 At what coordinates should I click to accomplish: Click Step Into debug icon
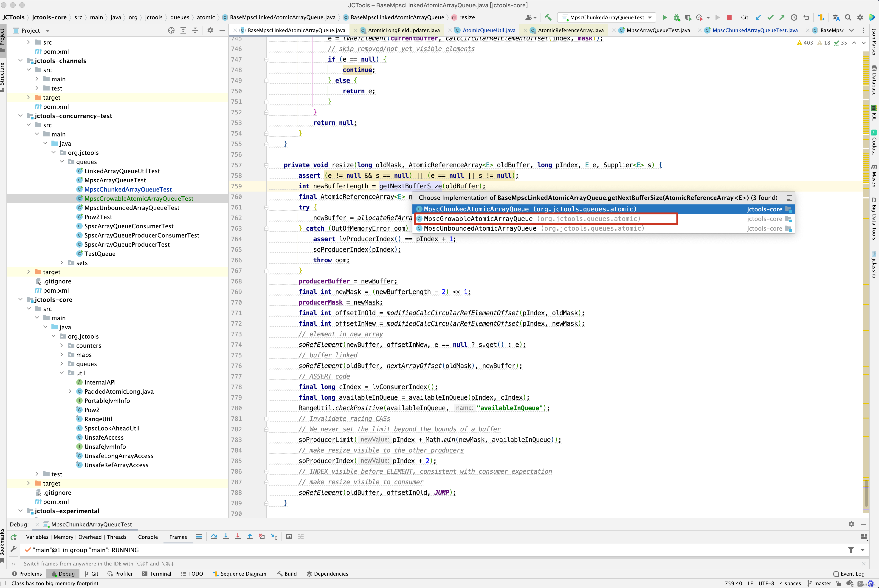coord(226,537)
